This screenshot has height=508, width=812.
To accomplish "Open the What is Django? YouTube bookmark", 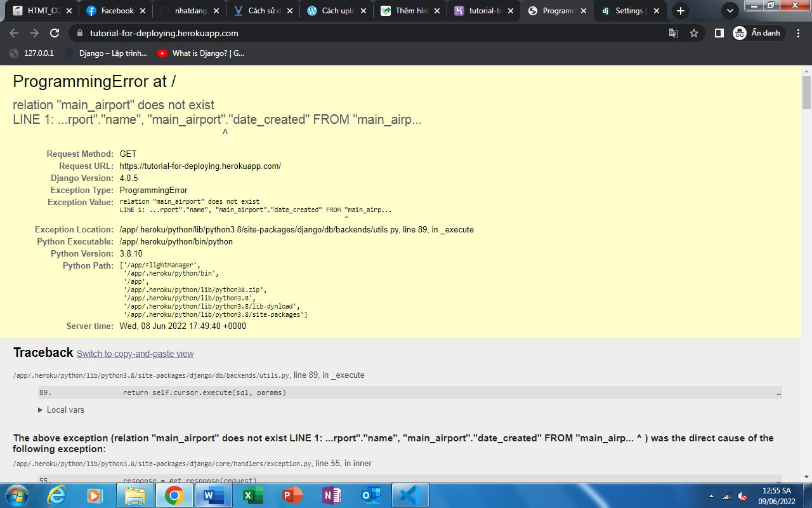I will [201, 53].
